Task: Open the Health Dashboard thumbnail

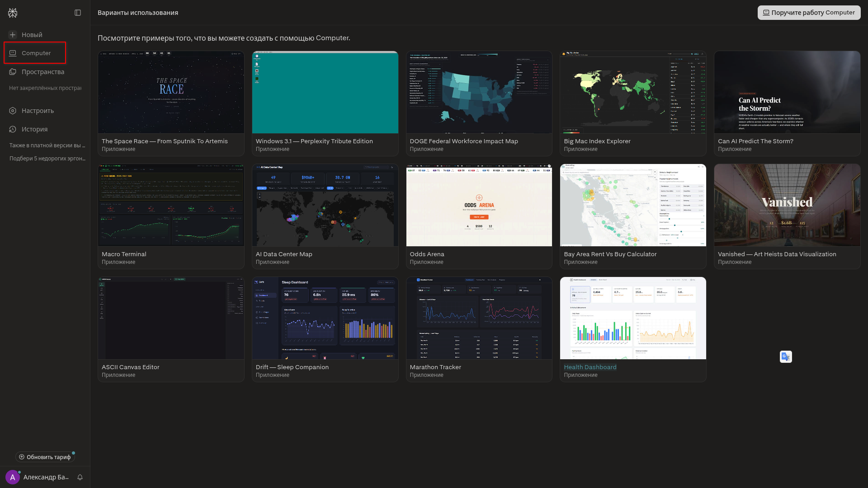Action: [633, 318]
